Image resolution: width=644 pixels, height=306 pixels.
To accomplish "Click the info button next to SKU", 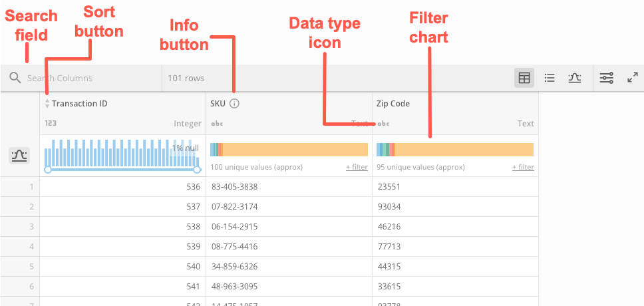I will coord(234,104).
